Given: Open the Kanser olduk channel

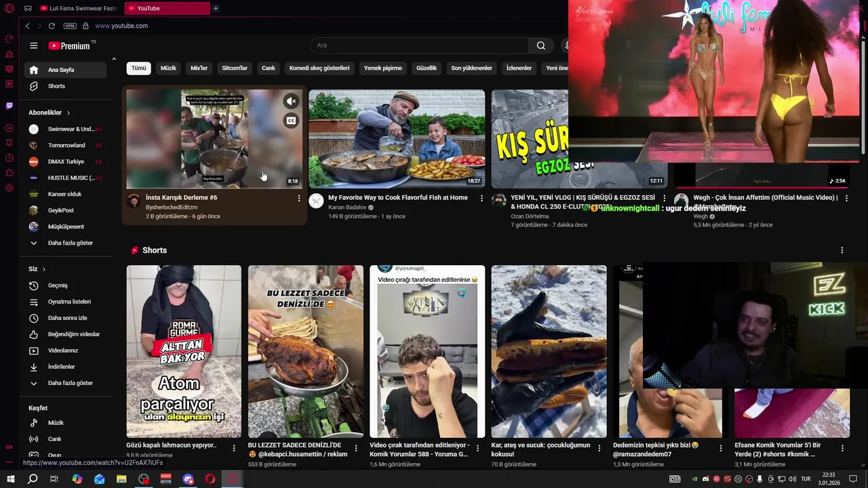Looking at the screenshot, I should 66,194.
